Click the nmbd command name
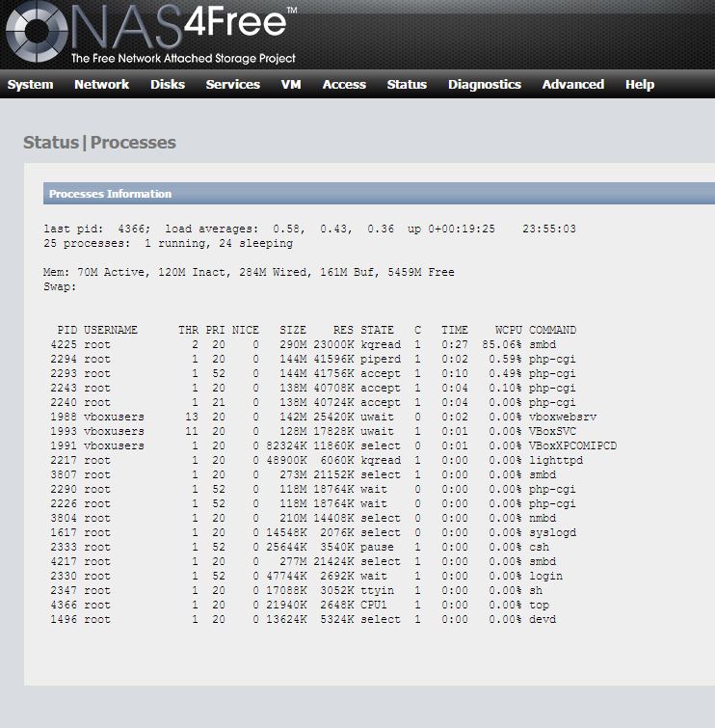Image resolution: width=715 pixels, height=728 pixels. [x=543, y=518]
